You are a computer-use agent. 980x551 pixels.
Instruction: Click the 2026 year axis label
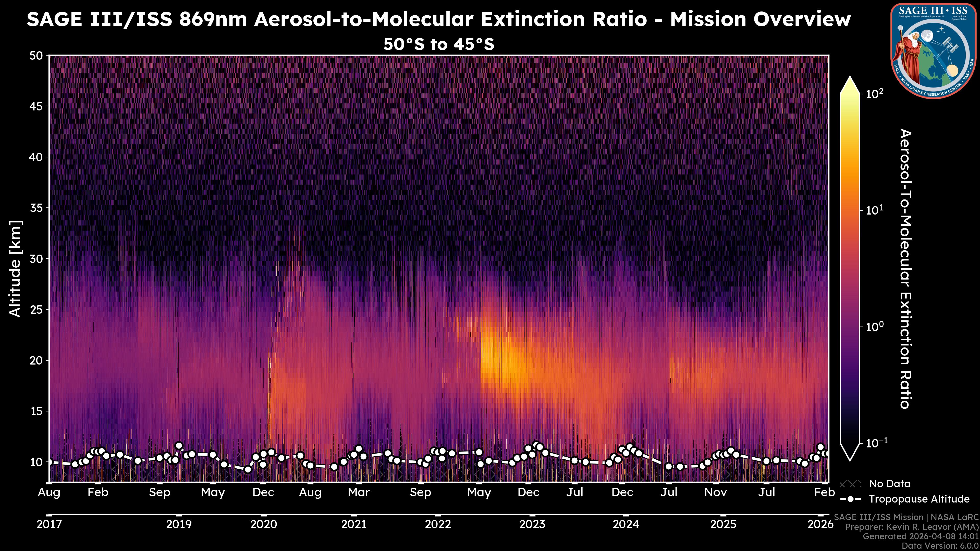[820, 524]
